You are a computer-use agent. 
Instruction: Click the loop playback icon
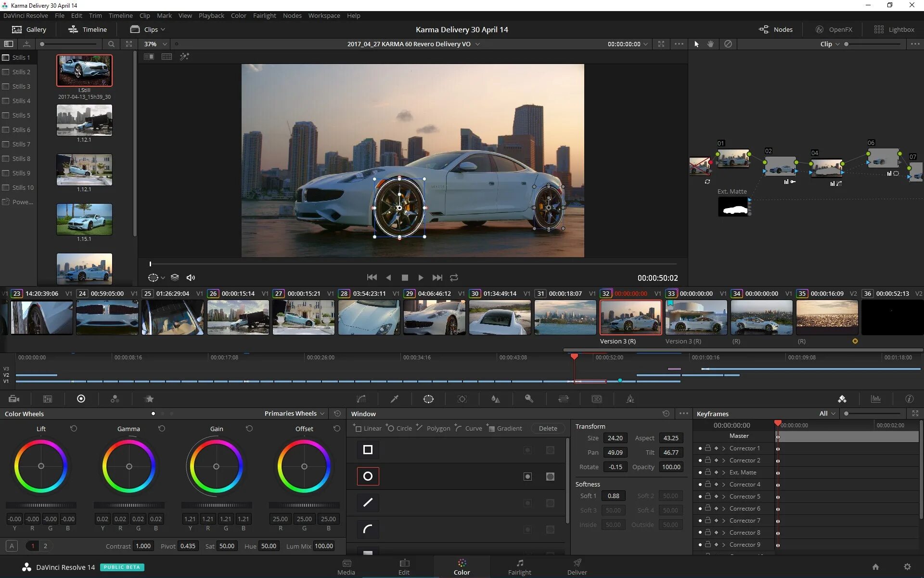pyautogui.click(x=454, y=277)
